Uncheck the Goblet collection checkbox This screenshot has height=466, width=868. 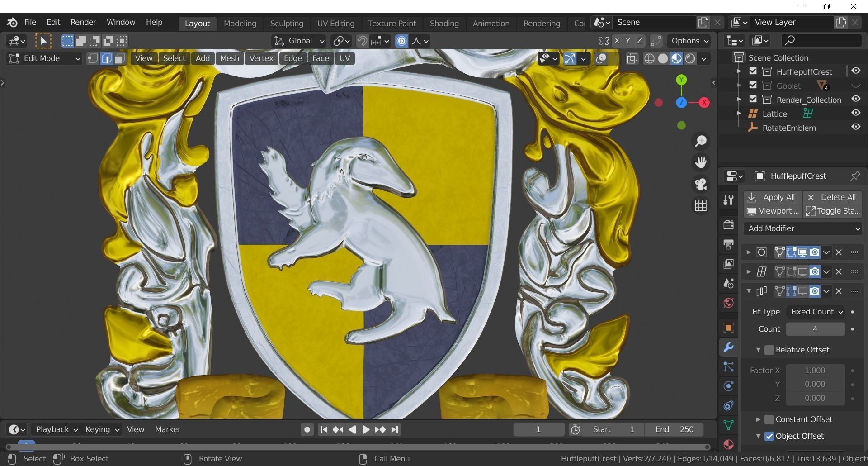(x=753, y=85)
